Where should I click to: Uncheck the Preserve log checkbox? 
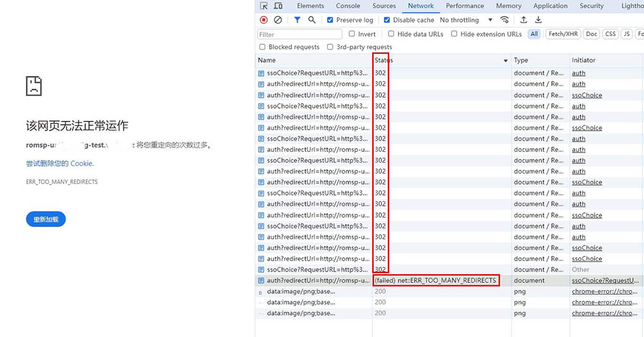point(330,20)
